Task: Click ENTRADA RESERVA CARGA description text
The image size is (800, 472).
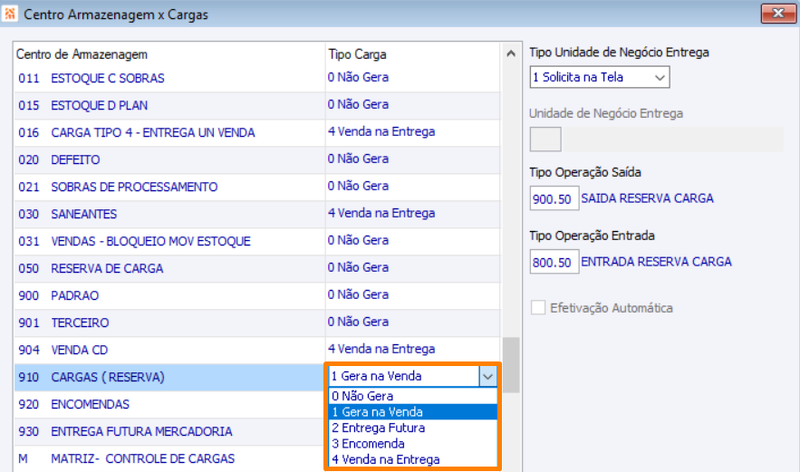Action: [x=656, y=262]
